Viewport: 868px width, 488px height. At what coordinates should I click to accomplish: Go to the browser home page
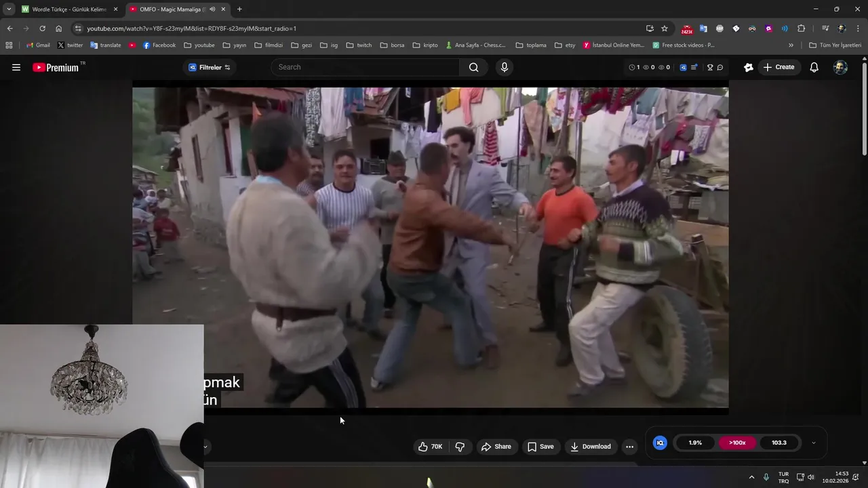58,28
